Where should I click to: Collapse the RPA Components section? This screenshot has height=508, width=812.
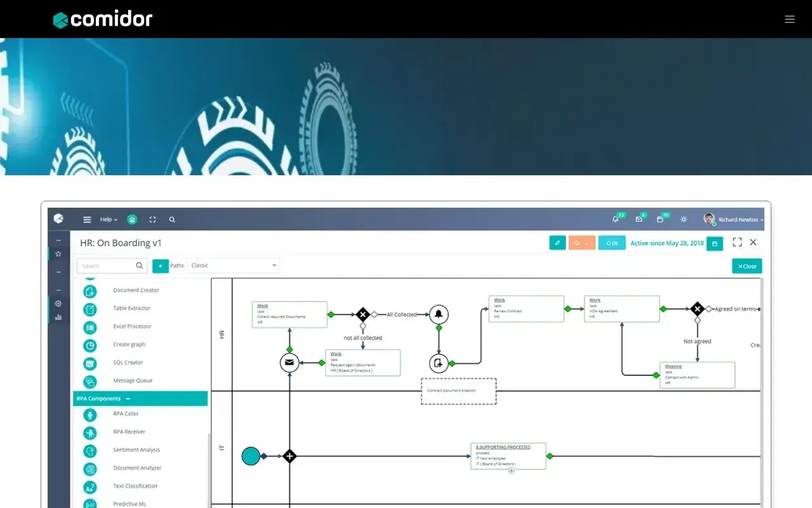pyautogui.click(x=128, y=399)
